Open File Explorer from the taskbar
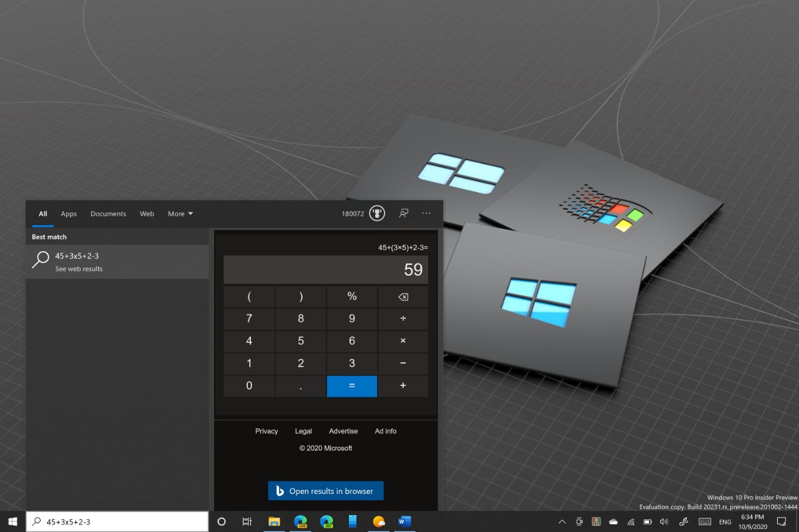Screen dimensions: 799x532 pyautogui.click(x=274, y=521)
